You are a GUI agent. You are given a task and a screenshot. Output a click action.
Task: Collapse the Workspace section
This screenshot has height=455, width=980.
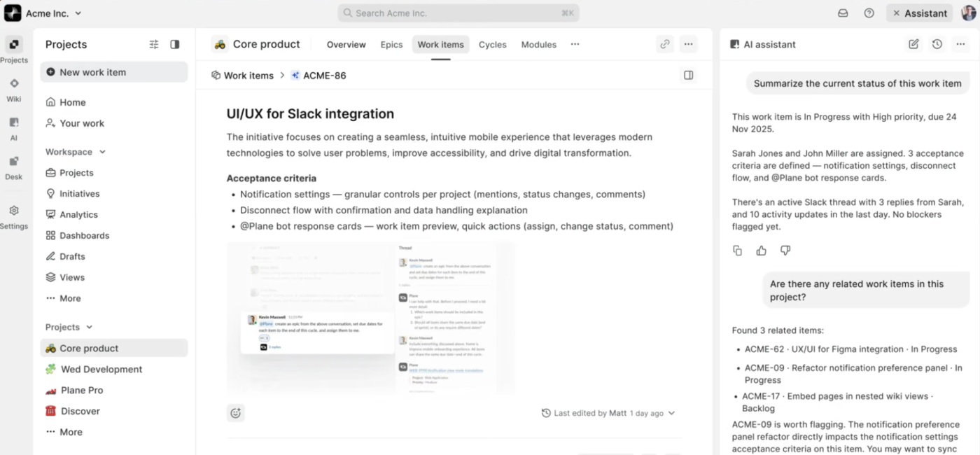coord(103,152)
